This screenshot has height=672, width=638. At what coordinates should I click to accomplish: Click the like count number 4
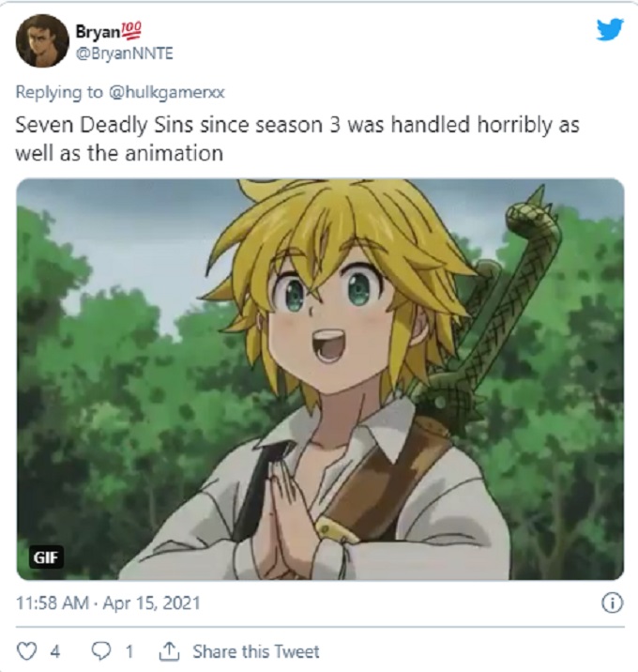point(54,652)
